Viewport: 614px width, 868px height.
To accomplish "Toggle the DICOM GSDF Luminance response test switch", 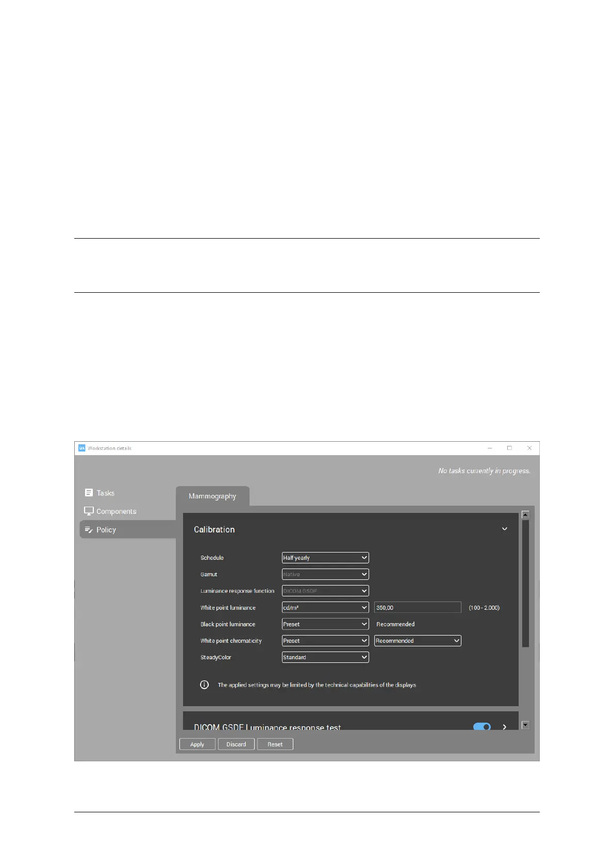I will (x=482, y=727).
